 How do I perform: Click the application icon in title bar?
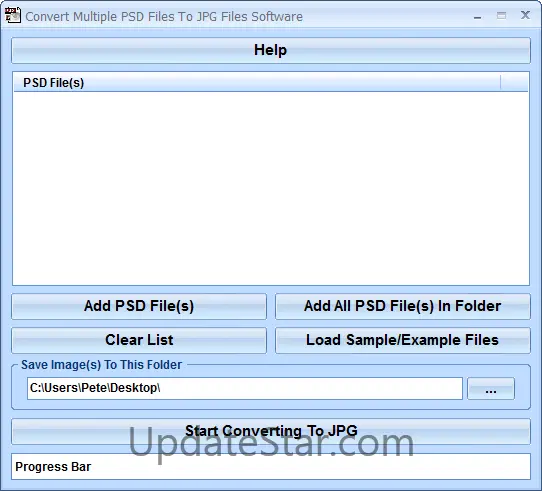13,16
